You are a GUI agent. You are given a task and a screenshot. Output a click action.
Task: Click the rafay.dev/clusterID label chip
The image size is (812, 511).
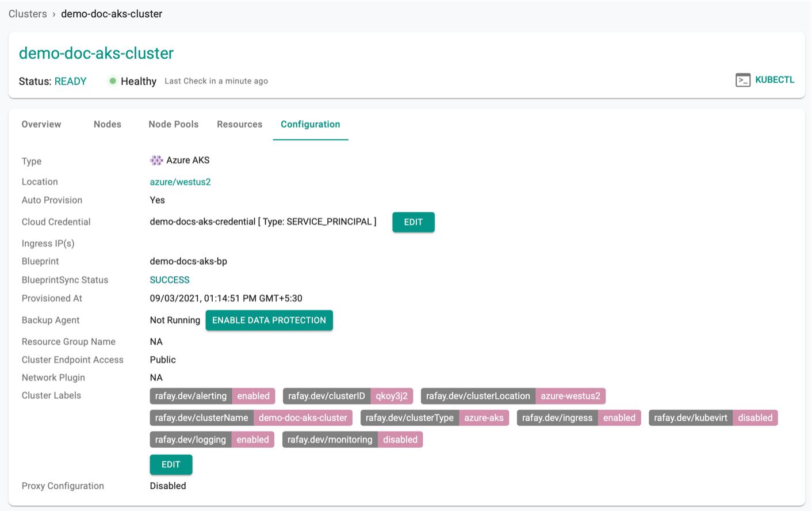tap(347, 396)
